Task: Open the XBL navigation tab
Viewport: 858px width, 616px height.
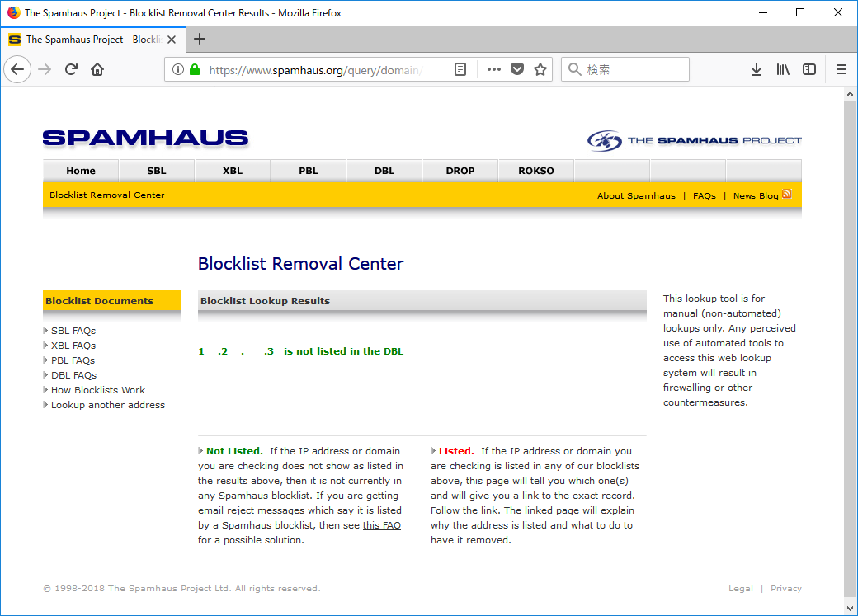Action: 233,171
